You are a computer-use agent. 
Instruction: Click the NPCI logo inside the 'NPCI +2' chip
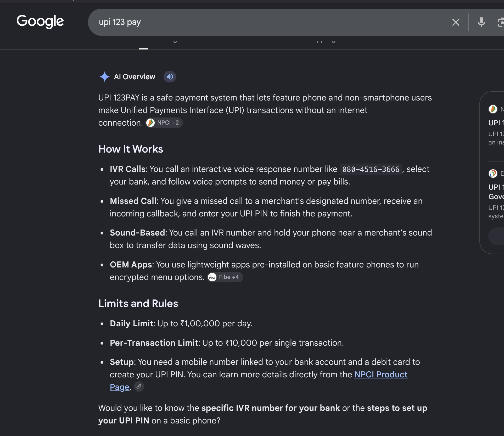pos(150,123)
